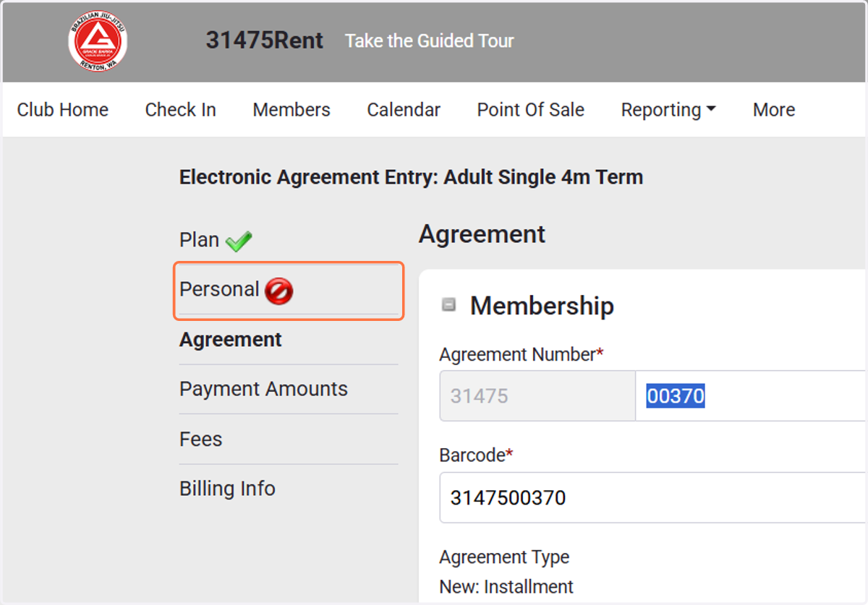Select the Personal step in sidebar
868x605 pixels.
coord(219,289)
